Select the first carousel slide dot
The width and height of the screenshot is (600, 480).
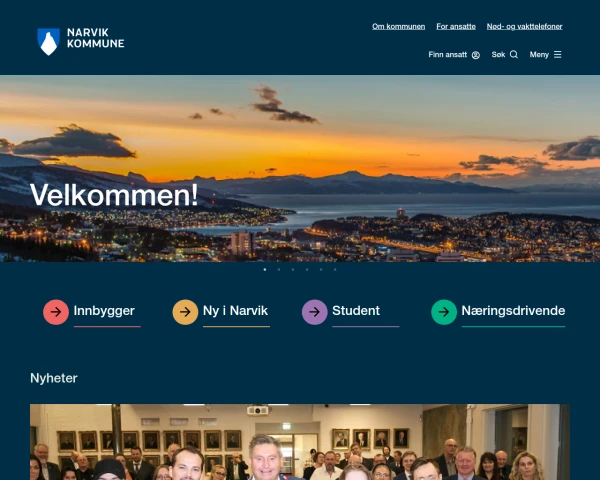[x=265, y=269]
